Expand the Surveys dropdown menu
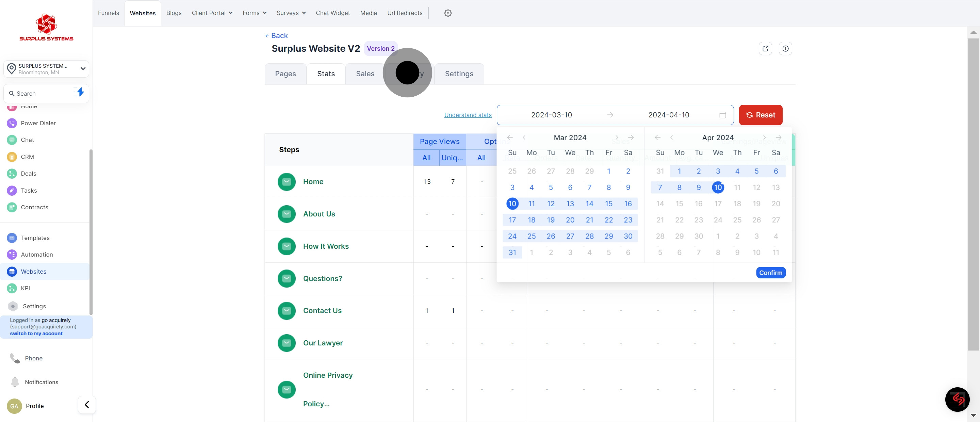This screenshot has width=980, height=422. click(291, 13)
